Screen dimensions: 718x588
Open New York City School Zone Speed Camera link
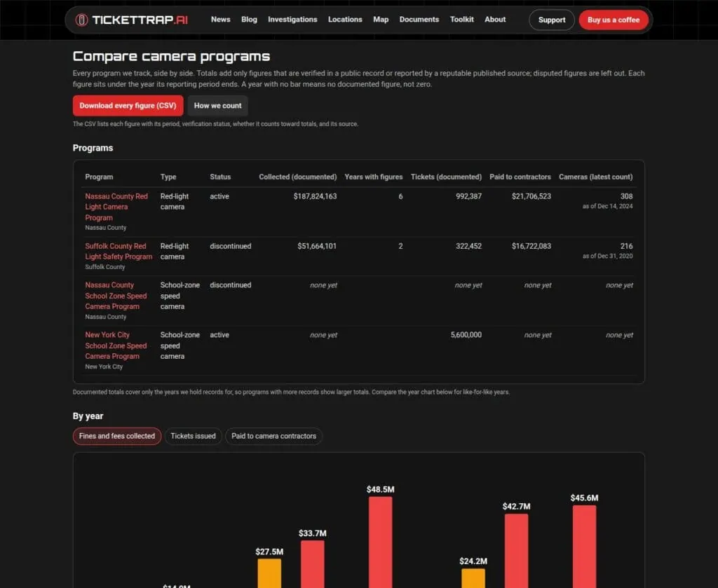pos(116,346)
